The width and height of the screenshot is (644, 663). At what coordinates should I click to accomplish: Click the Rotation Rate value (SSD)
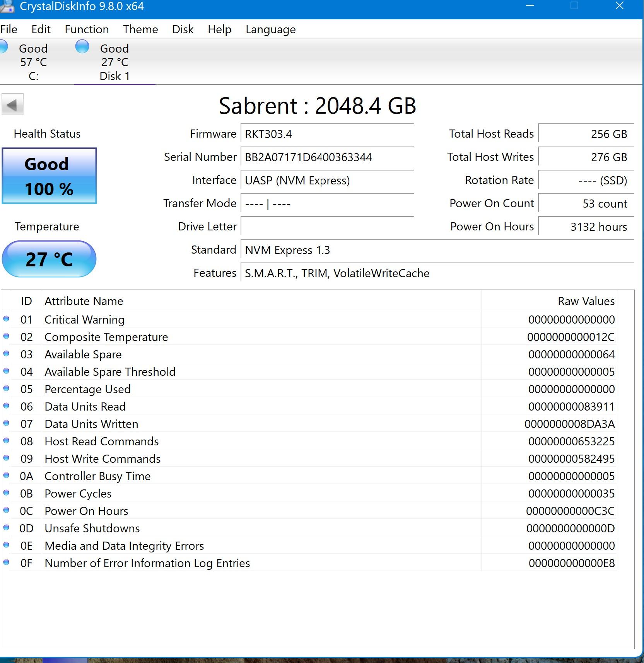click(586, 181)
